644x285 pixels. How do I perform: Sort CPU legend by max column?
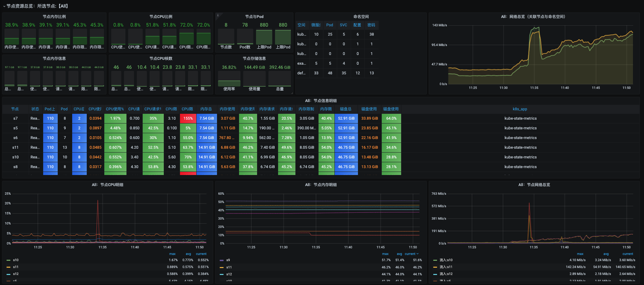coord(172,254)
